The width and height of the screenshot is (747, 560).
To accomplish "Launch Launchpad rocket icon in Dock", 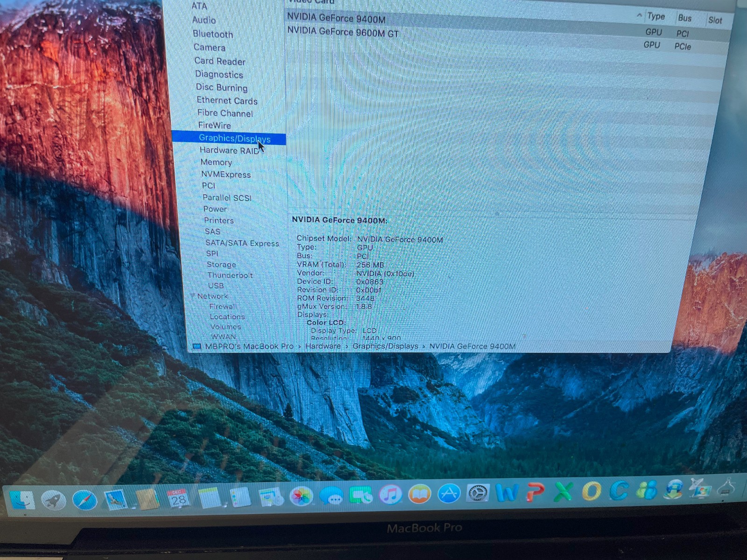I will coord(53,500).
